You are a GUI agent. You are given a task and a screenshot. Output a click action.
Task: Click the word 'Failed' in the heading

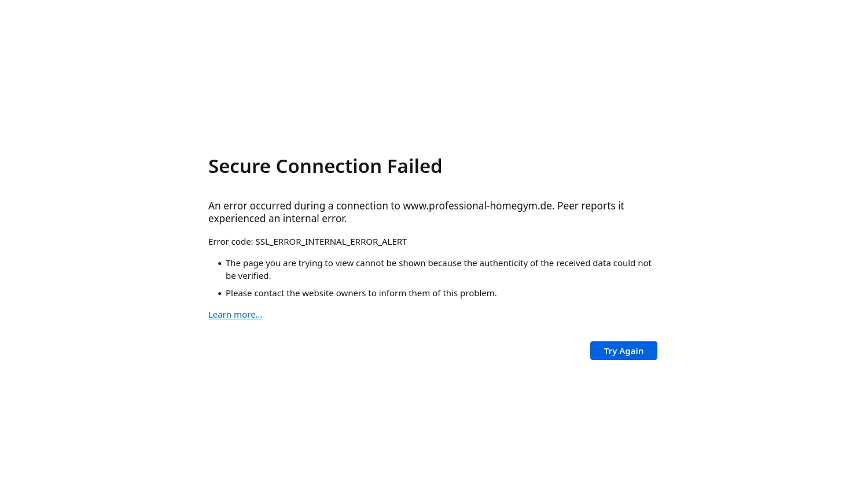[x=414, y=166]
